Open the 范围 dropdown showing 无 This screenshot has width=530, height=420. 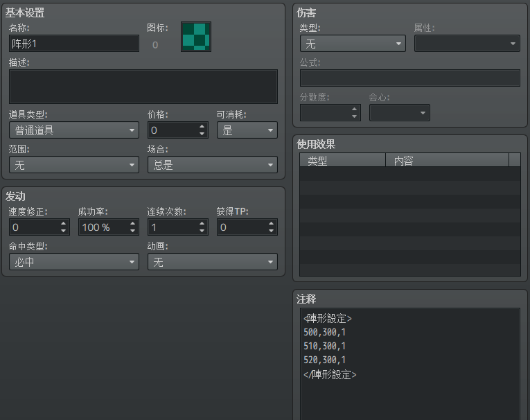coord(74,165)
